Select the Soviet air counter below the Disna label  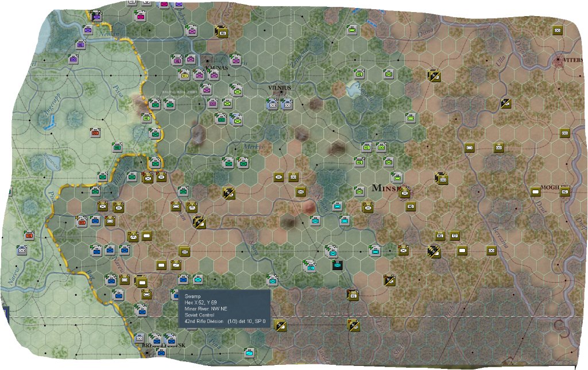click(x=434, y=76)
